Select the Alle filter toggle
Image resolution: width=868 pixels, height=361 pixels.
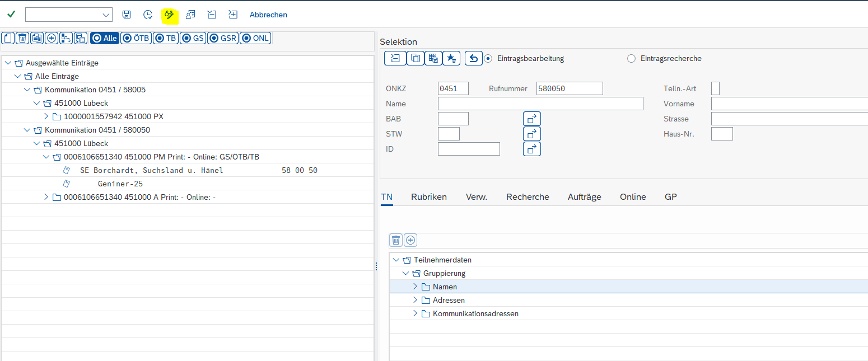[105, 38]
